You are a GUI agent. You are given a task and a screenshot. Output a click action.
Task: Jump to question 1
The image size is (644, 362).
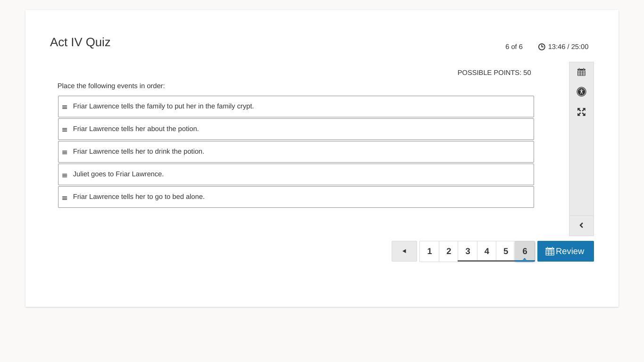[x=429, y=251]
